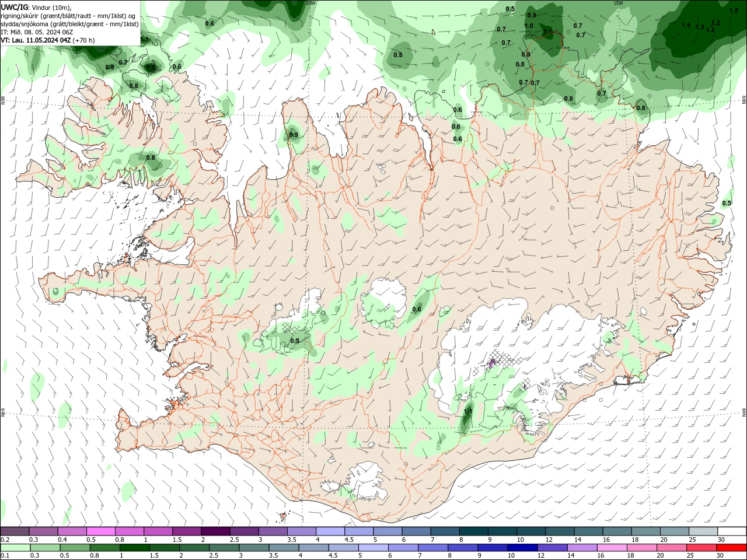
Task: Pick the dark purple 2 swatch in top legend row
Action: pos(215,531)
